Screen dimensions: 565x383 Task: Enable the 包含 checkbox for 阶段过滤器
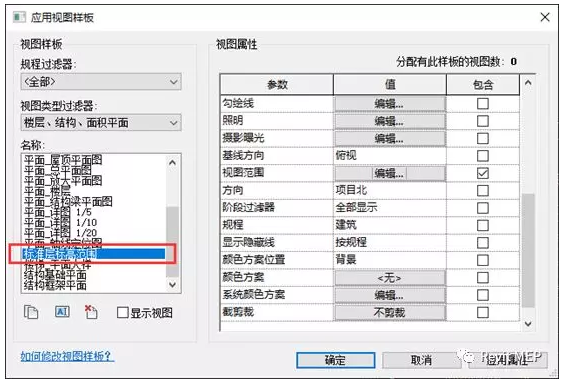pyautogui.click(x=482, y=208)
